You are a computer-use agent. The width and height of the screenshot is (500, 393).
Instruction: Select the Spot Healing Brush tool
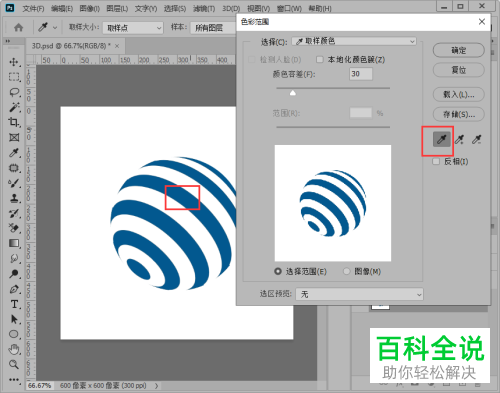[14, 168]
